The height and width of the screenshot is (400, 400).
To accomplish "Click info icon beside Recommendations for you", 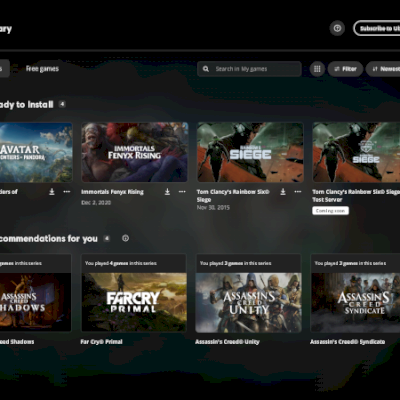I will (125, 238).
